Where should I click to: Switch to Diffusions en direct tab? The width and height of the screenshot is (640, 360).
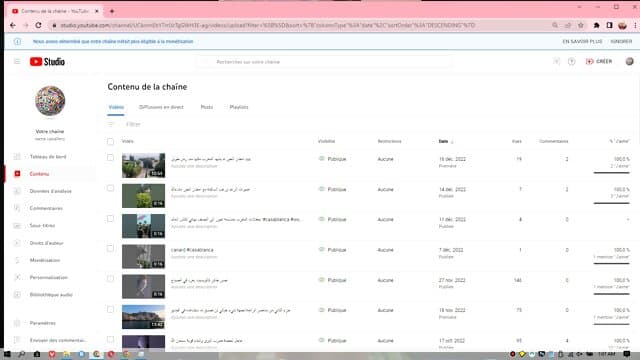(161, 107)
